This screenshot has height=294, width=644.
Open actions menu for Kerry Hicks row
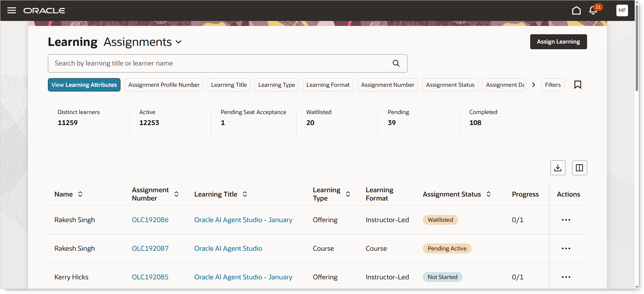tap(566, 277)
